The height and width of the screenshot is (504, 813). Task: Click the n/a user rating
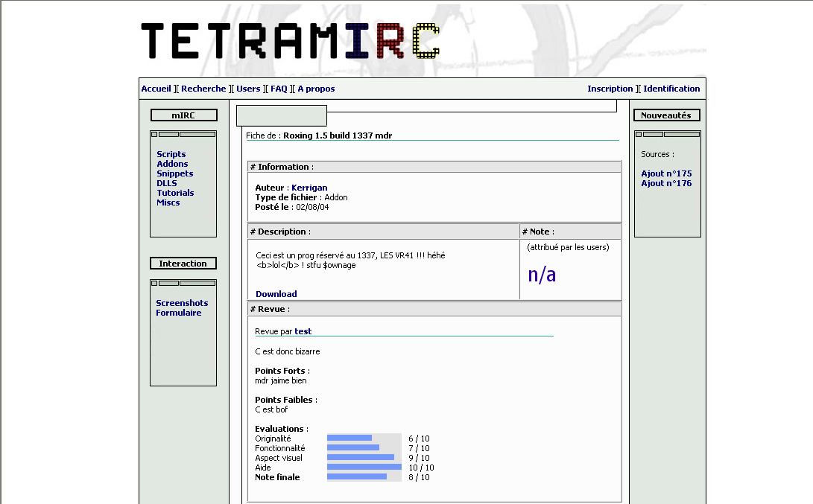(542, 275)
